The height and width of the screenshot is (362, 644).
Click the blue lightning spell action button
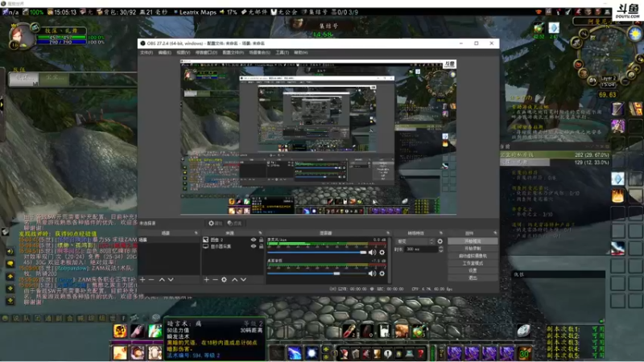coord(295,353)
